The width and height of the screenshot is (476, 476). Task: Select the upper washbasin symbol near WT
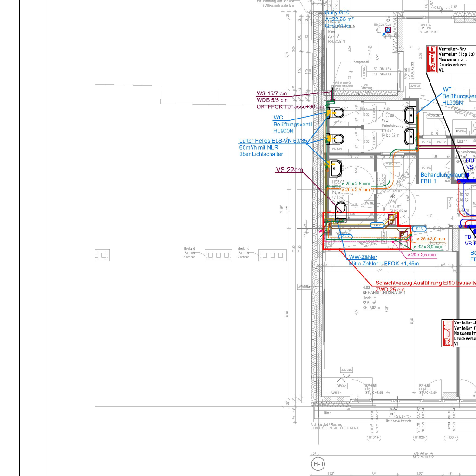click(x=410, y=115)
